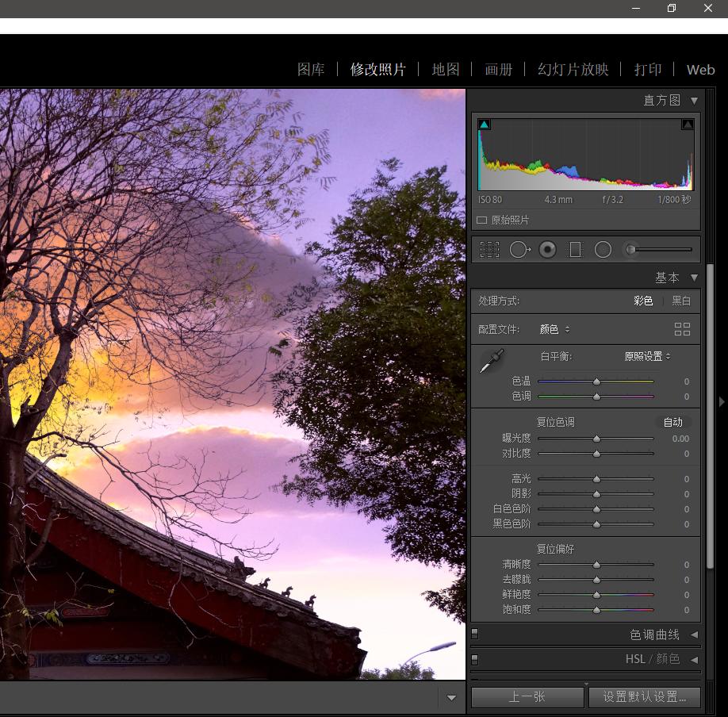Open the profile browser grid icon
The image size is (728, 717).
[x=682, y=328]
